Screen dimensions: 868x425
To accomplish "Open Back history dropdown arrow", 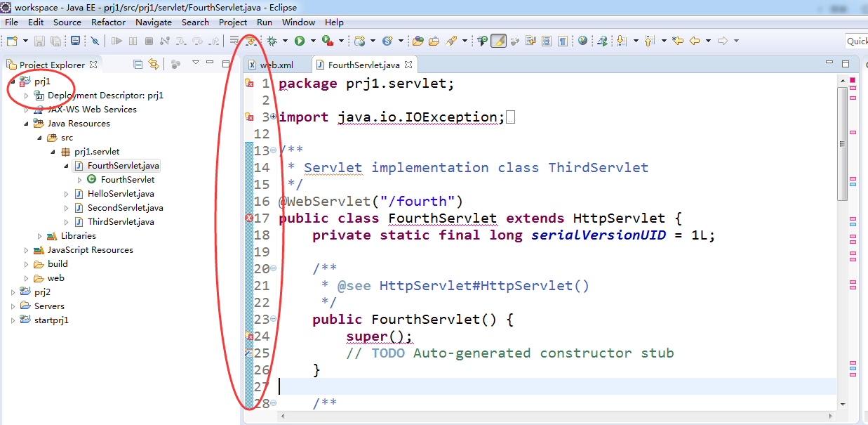I will (709, 41).
